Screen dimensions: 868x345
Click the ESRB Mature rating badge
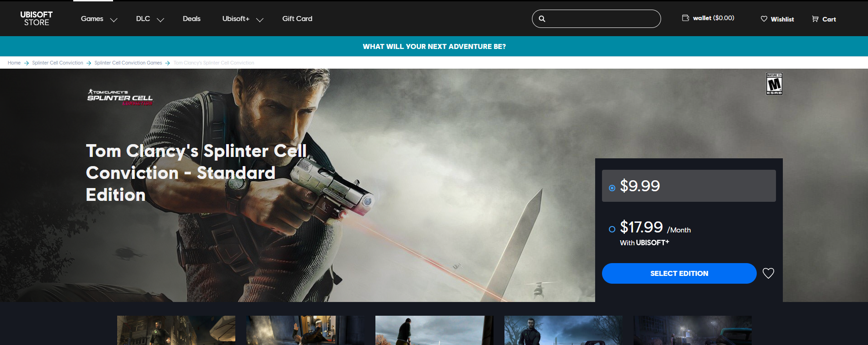(x=774, y=84)
